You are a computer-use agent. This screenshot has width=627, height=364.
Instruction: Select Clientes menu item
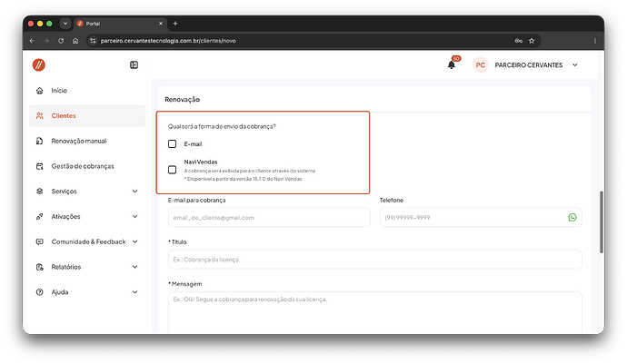click(x=87, y=116)
